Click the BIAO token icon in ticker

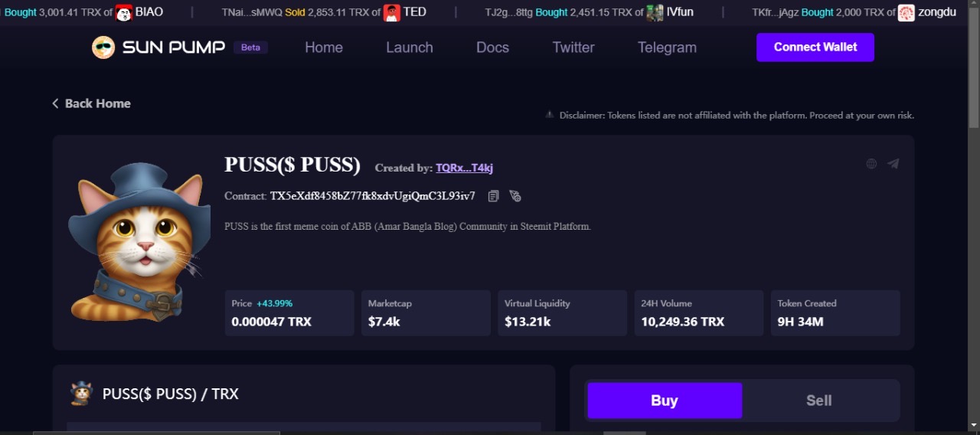tap(124, 13)
